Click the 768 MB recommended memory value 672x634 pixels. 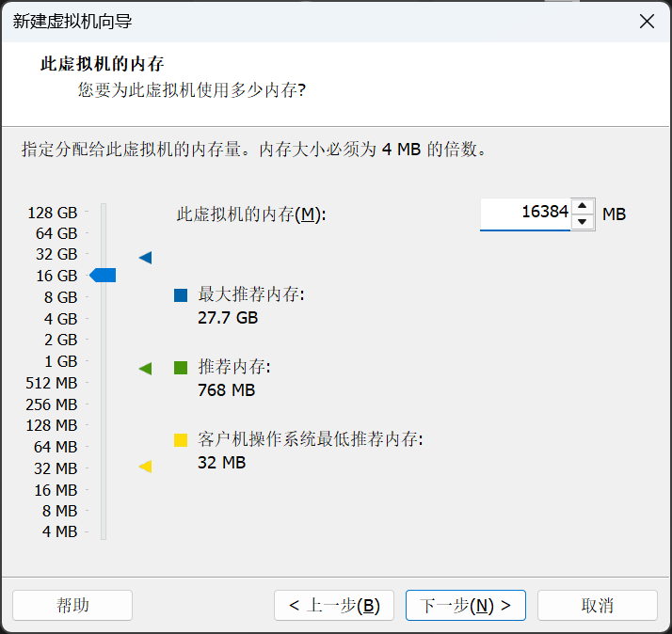coord(226,390)
